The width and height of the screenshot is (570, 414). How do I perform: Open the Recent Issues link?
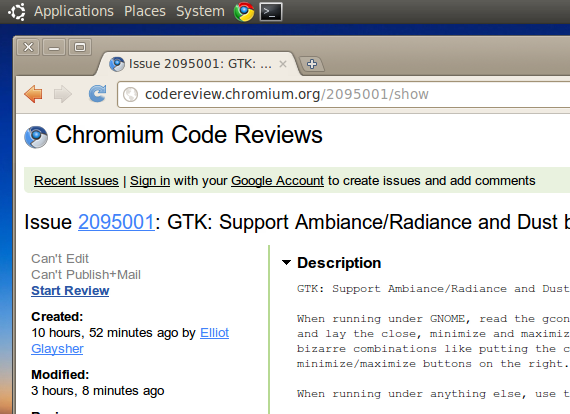point(76,181)
